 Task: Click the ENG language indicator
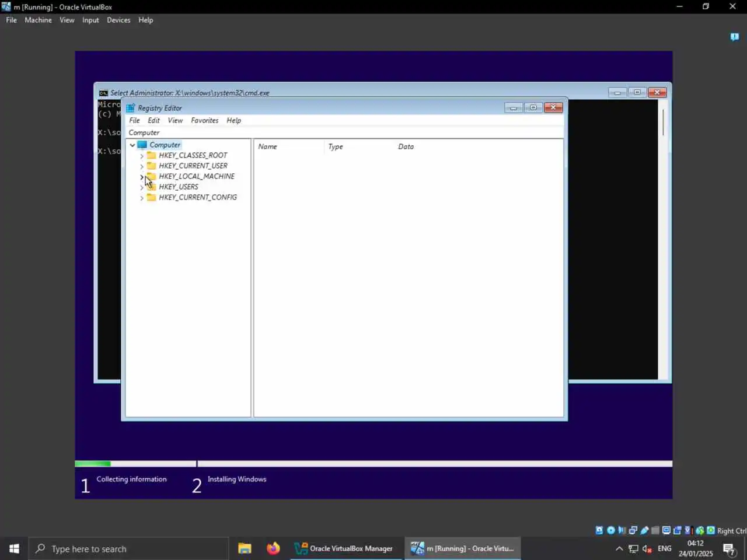point(664,548)
